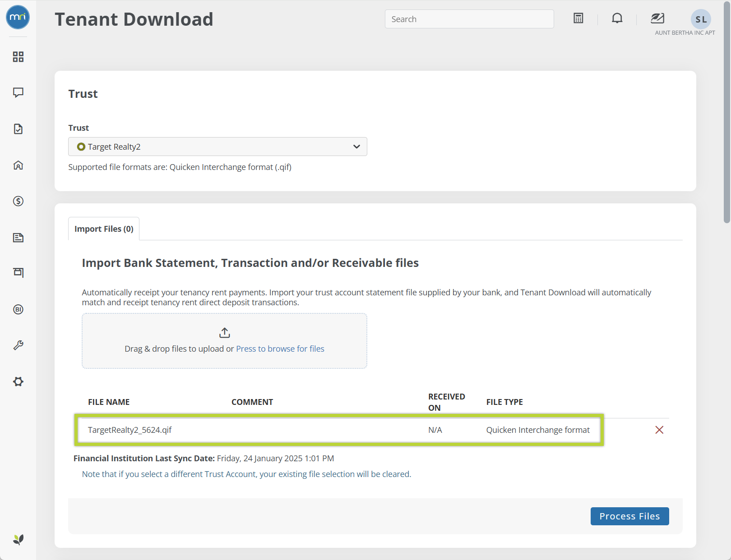The width and height of the screenshot is (731, 560).
Task: Open the BI reporting sidebar icon
Action: [18, 309]
